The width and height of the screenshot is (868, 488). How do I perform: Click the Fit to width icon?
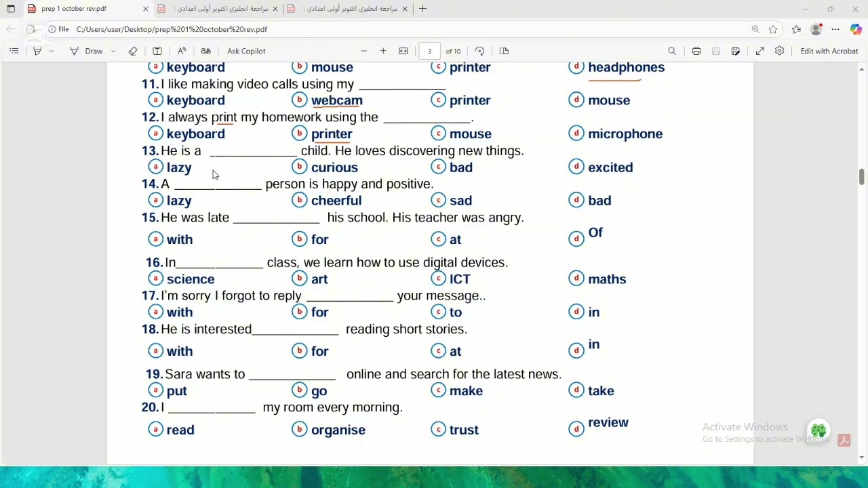403,51
